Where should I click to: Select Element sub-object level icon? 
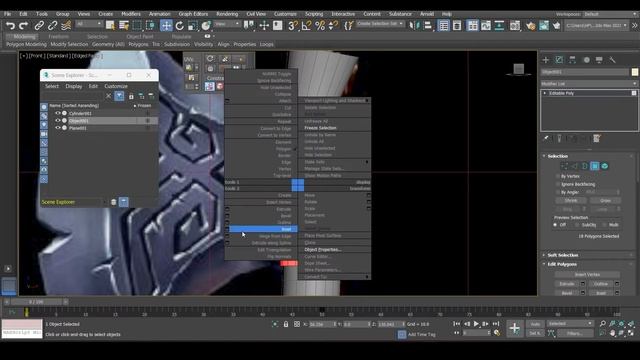pos(605,166)
